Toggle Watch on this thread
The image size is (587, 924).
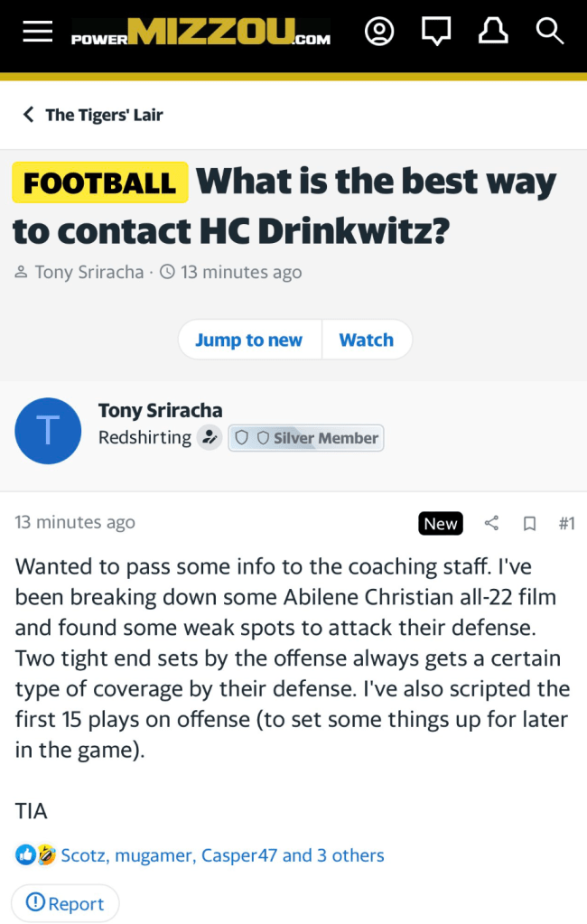click(x=366, y=340)
